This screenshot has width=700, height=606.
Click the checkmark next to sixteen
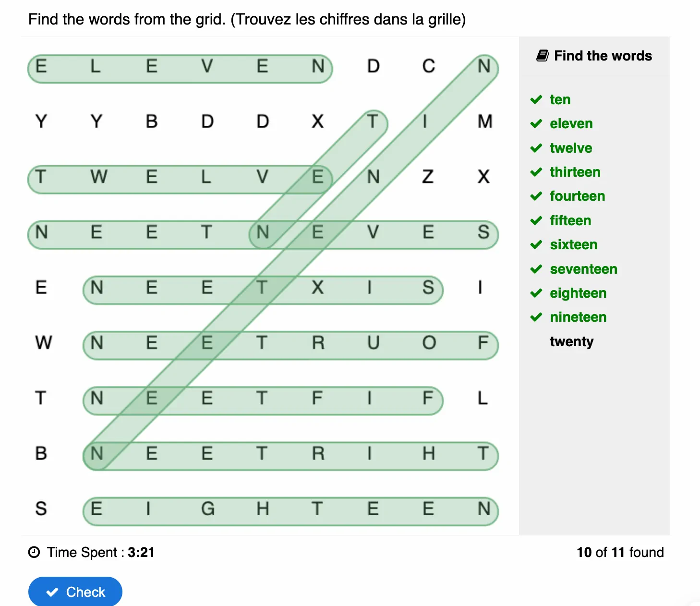536,245
